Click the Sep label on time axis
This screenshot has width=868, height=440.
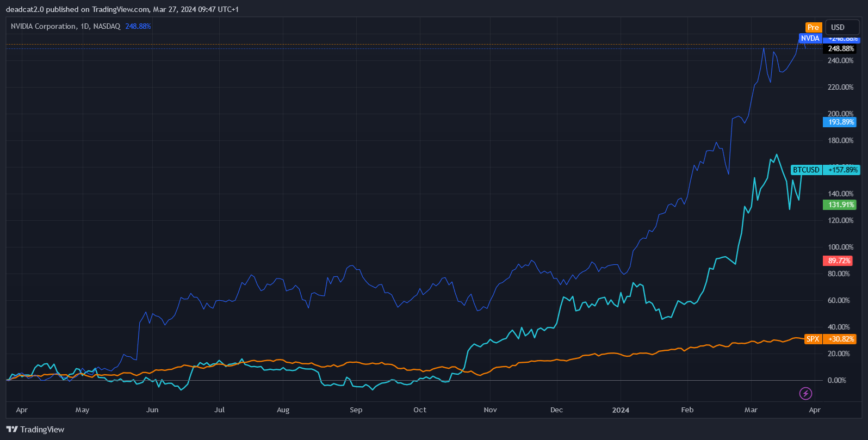click(356, 410)
